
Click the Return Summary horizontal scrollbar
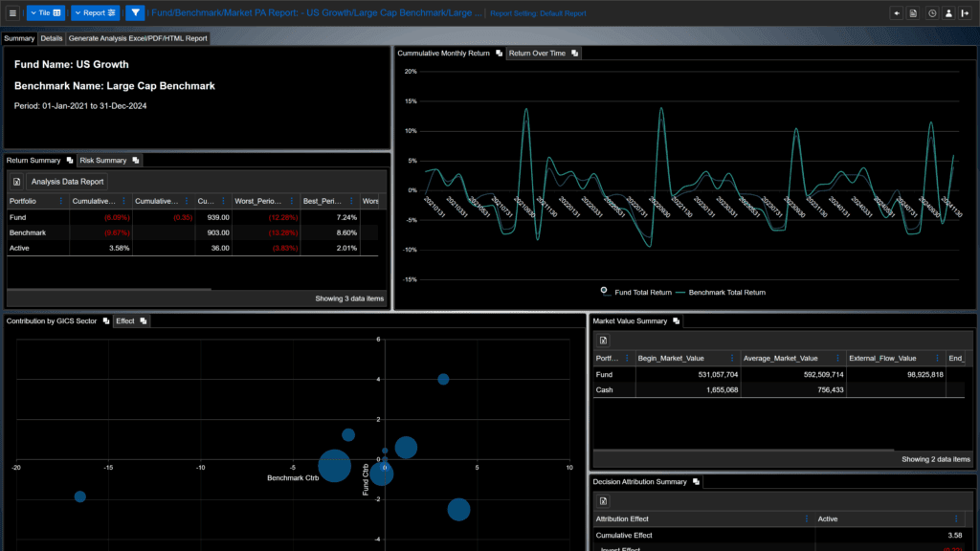tap(109, 288)
